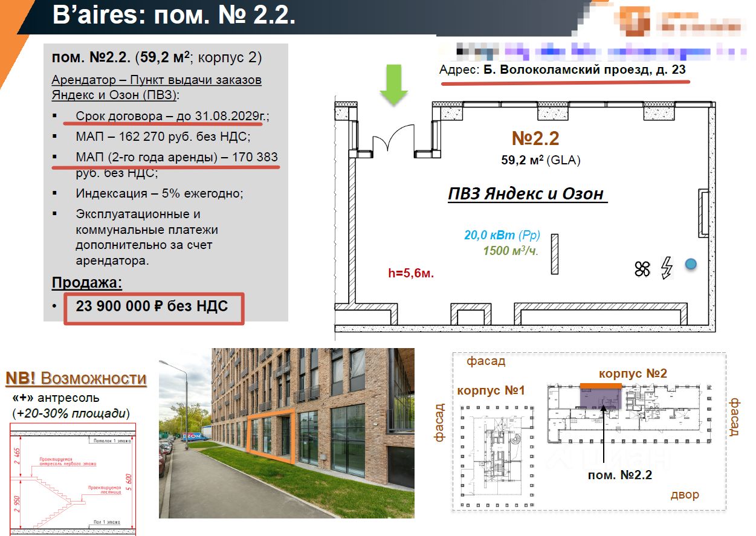
Task: Click the "МАП (2-го года аренды) – 170 383" bullet
Action: point(177,157)
